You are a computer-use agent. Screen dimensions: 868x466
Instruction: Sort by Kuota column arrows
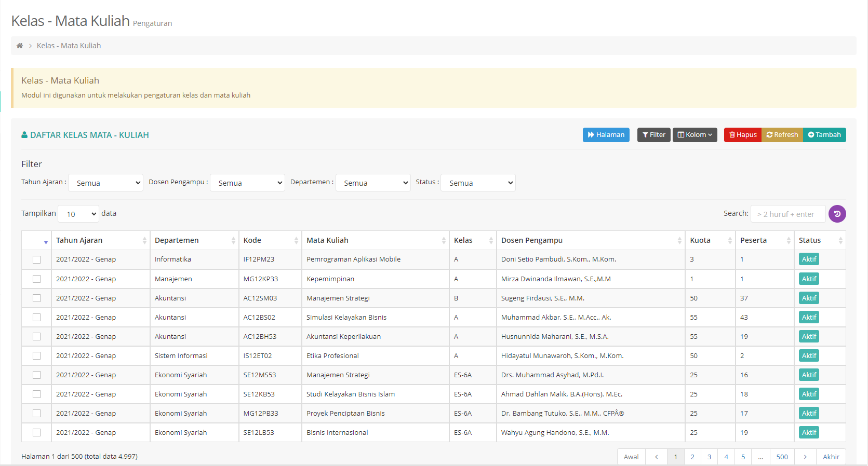(730, 240)
